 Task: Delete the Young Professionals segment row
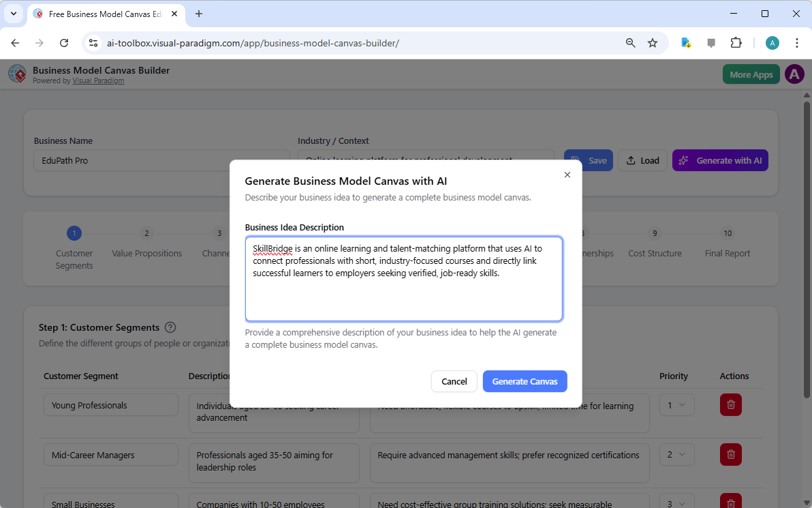click(x=730, y=405)
